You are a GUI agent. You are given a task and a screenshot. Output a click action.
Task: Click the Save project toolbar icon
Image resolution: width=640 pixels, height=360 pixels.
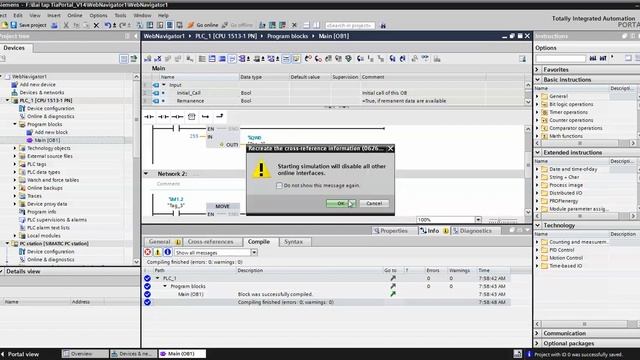[13, 25]
